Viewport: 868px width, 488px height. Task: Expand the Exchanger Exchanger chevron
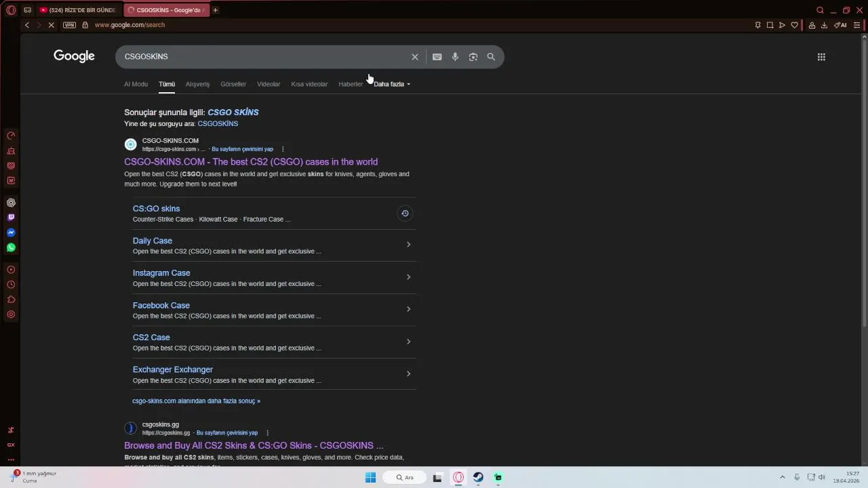click(408, 374)
